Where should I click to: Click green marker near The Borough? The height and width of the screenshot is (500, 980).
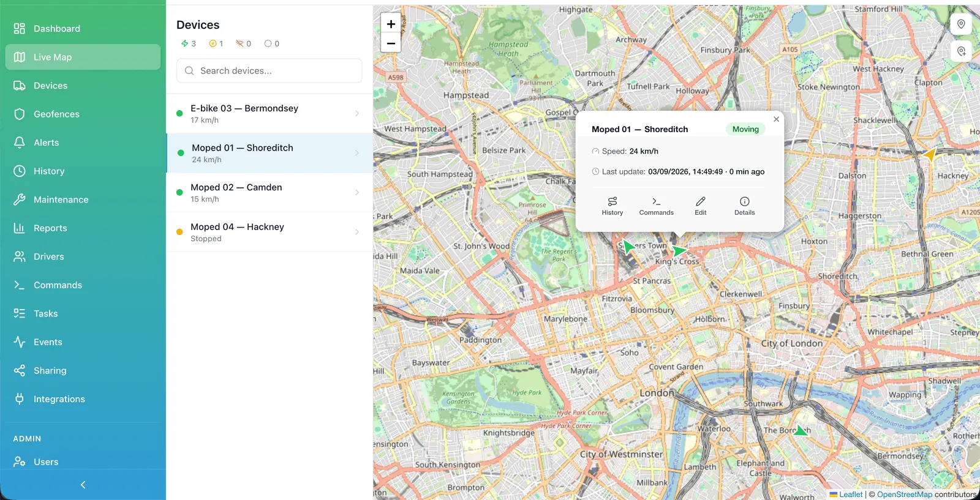tap(801, 430)
